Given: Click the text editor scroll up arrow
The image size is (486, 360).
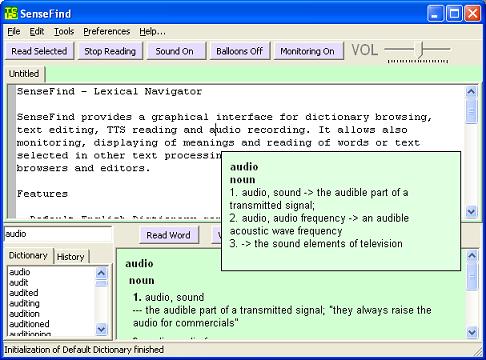Looking at the screenshot, I should click(x=471, y=91).
